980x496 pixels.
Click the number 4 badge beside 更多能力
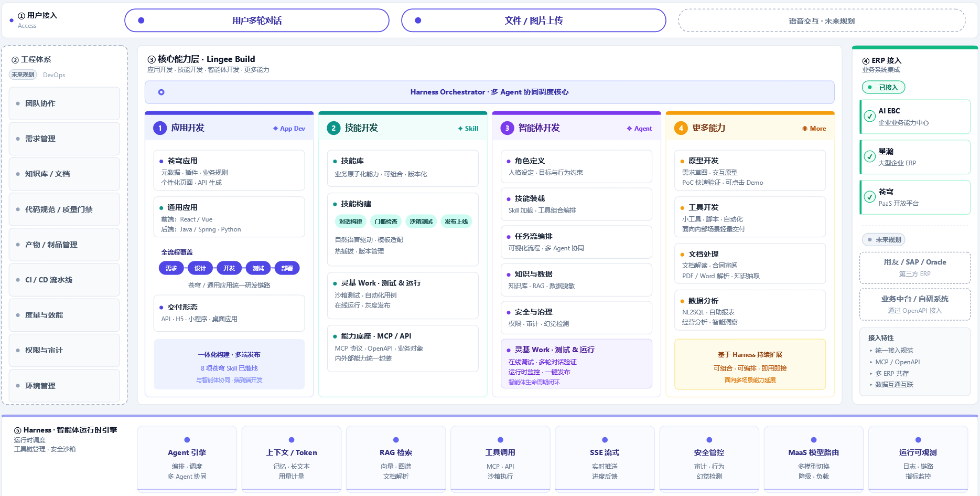681,128
